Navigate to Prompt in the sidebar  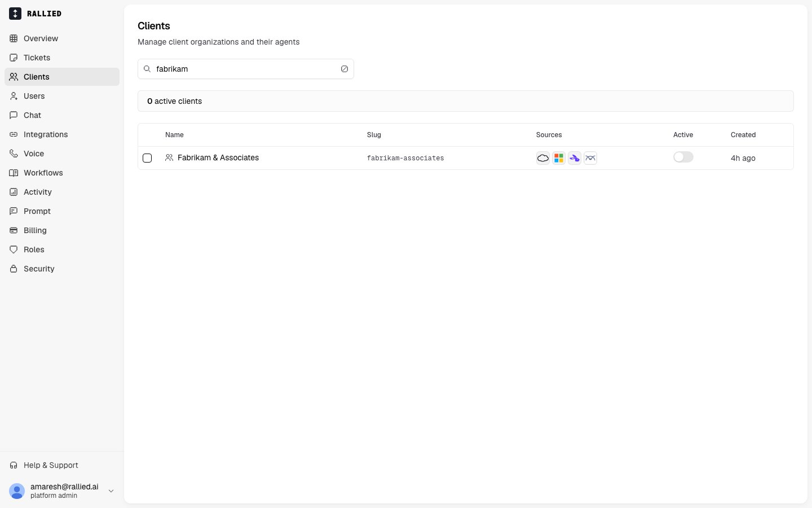(x=62, y=211)
